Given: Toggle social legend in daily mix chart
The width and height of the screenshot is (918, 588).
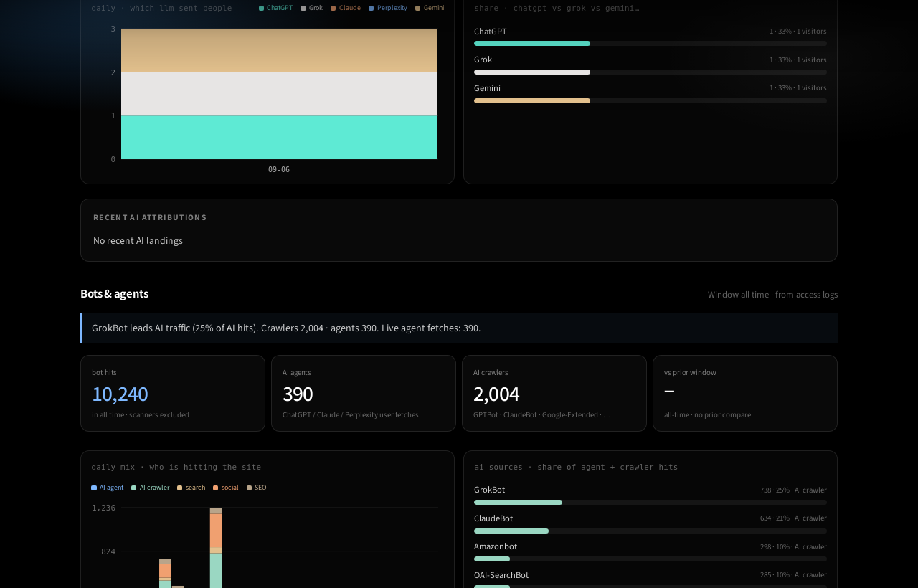Looking at the screenshot, I should 226,488.
